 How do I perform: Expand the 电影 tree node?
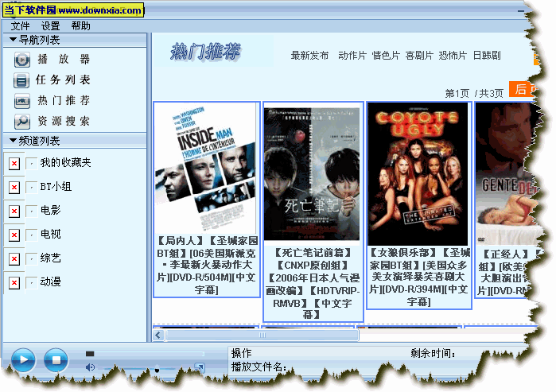32,212
